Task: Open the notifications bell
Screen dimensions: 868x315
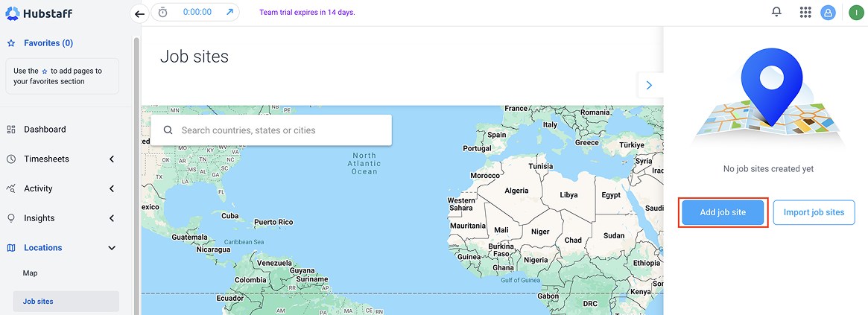Action: 776,13
